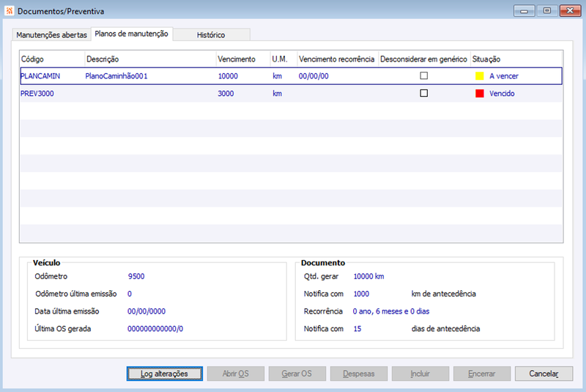Select the 3000 vencimento cell

pyautogui.click(x=226, y=94)
